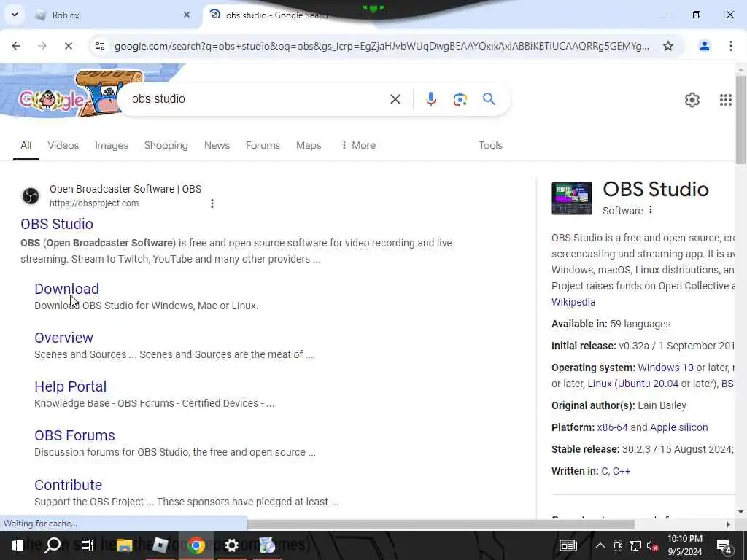Image resolution: width=747 pixels, height=560 pixels.
Task: Open tab search dropdown arrow
Action: coord(15,15)
